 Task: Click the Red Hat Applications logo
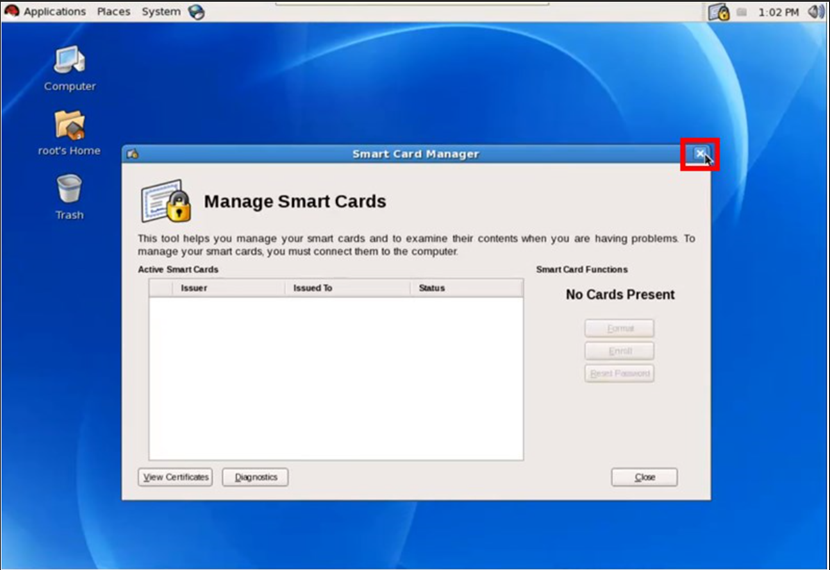(x=11, y=12)
